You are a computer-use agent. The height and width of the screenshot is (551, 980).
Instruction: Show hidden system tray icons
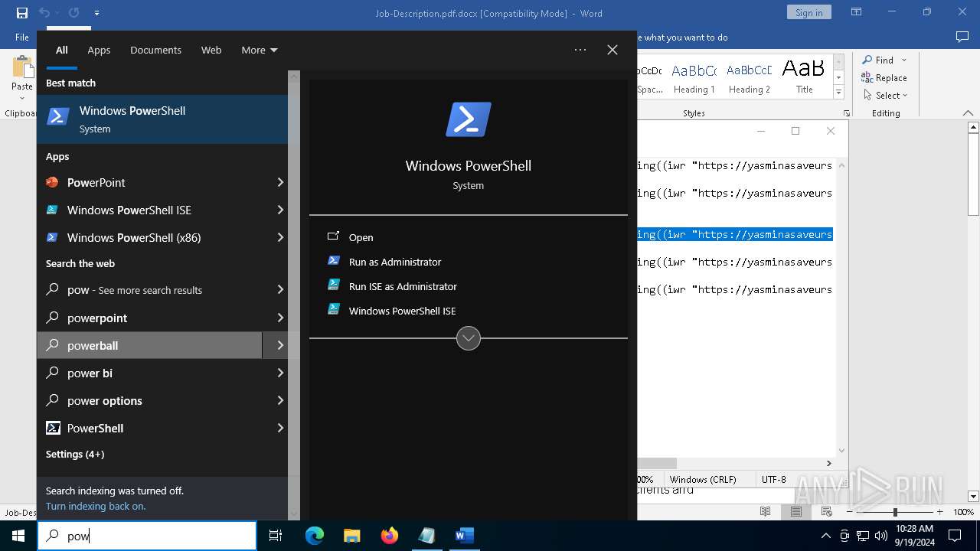(825, 536)
